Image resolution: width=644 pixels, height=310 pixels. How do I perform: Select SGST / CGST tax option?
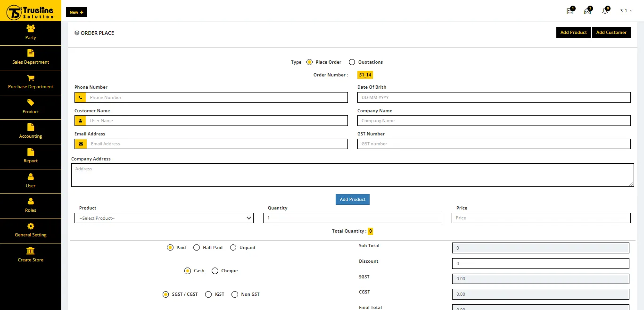165,294
